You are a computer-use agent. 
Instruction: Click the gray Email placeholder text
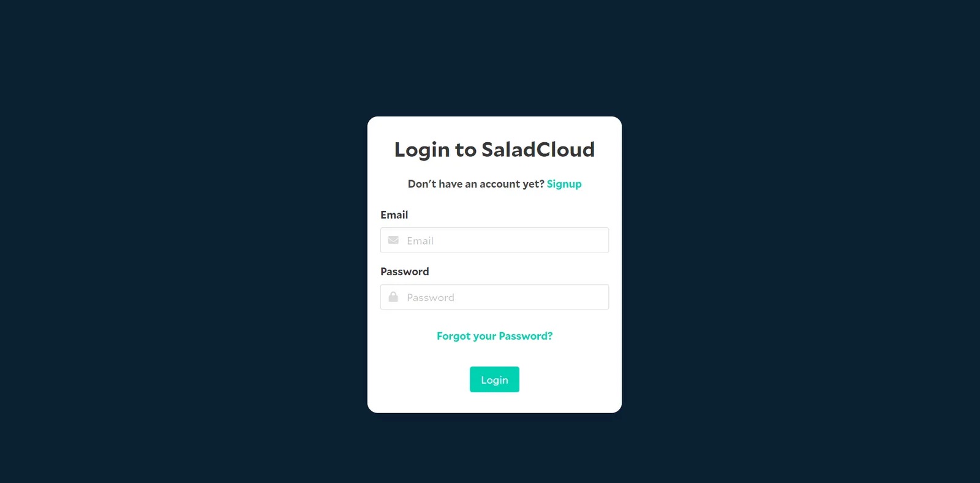pos(420,241)
